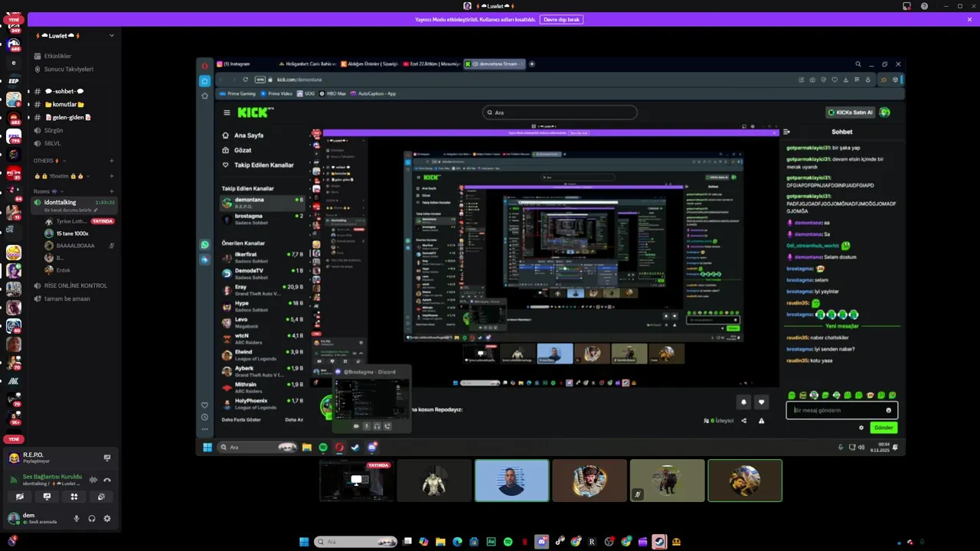Click Daha Fazla Göster in streamed Kick
980x551 pixels.
pos(241,419)
